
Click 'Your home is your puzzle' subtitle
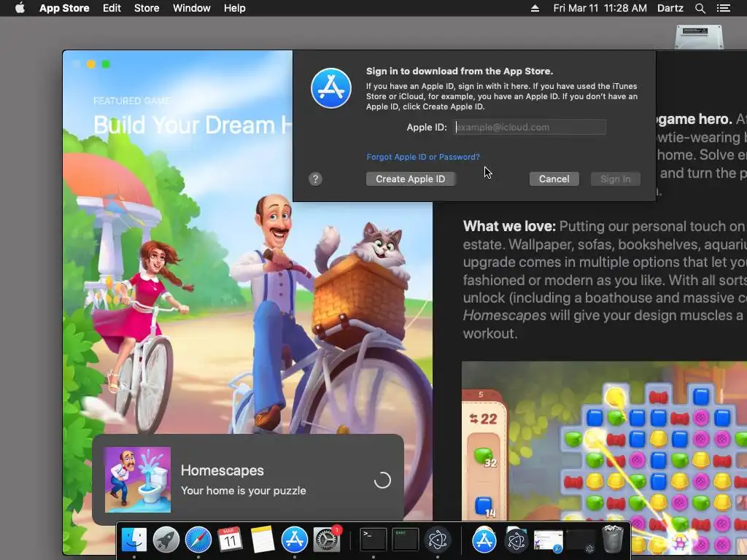[x=244, y=491]
